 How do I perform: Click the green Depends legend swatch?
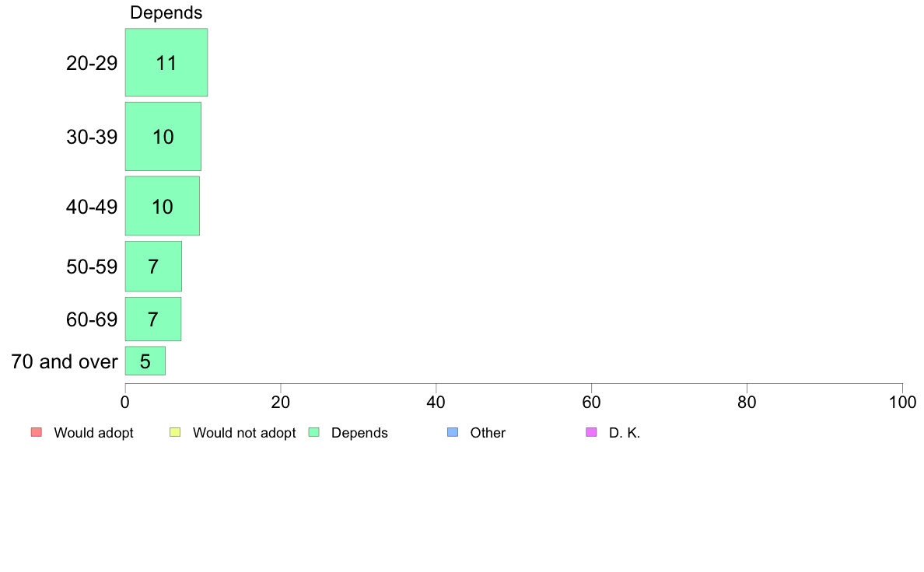click(314, 432)
